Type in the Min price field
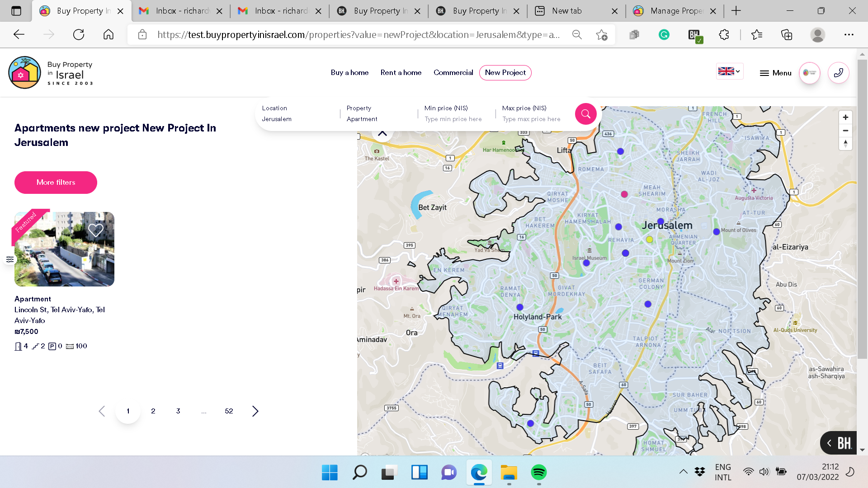Image resolution: width=868 pixels, height=488 pixels. point(453,119)
